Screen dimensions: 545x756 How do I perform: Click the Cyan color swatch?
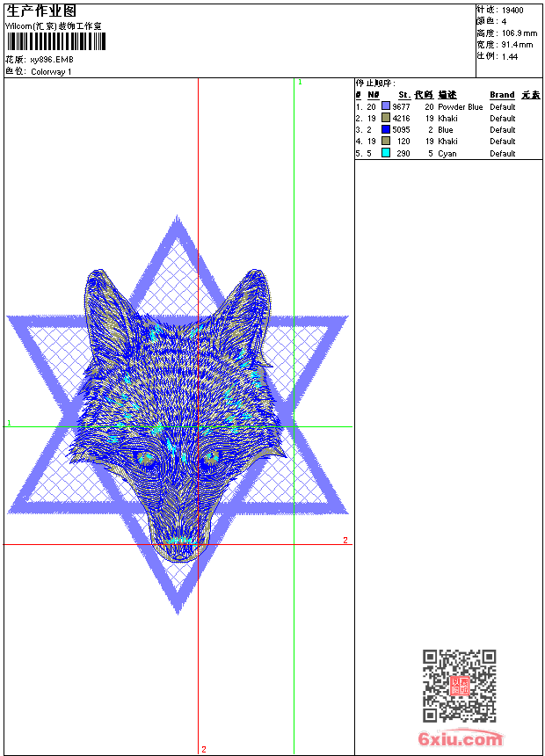tap(386, 153)
